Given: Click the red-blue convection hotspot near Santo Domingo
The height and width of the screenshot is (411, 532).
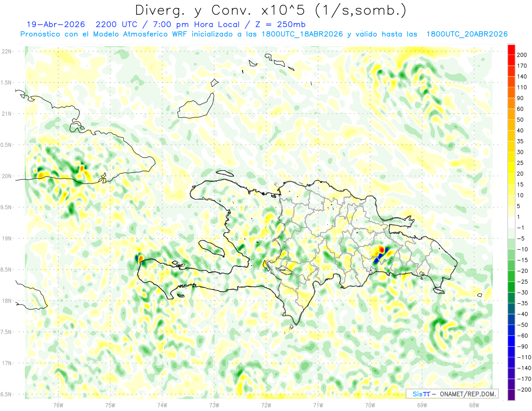Looking at the screenshot, I should 380,254.
